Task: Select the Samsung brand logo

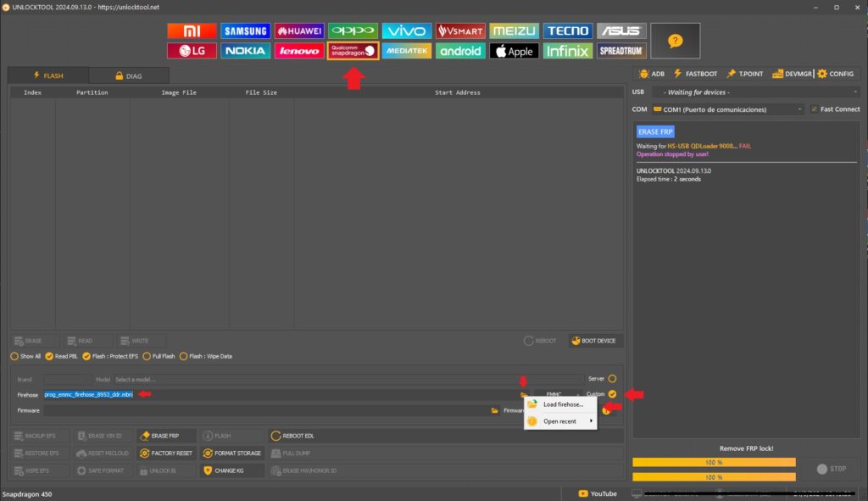Action: (x=246, y=31)
